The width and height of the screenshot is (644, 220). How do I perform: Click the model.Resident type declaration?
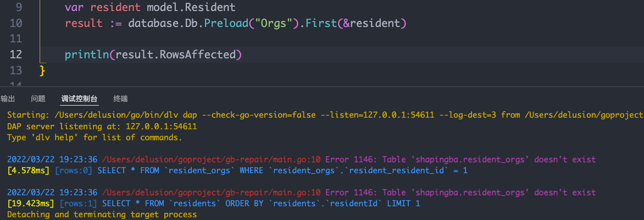point(188,8)
